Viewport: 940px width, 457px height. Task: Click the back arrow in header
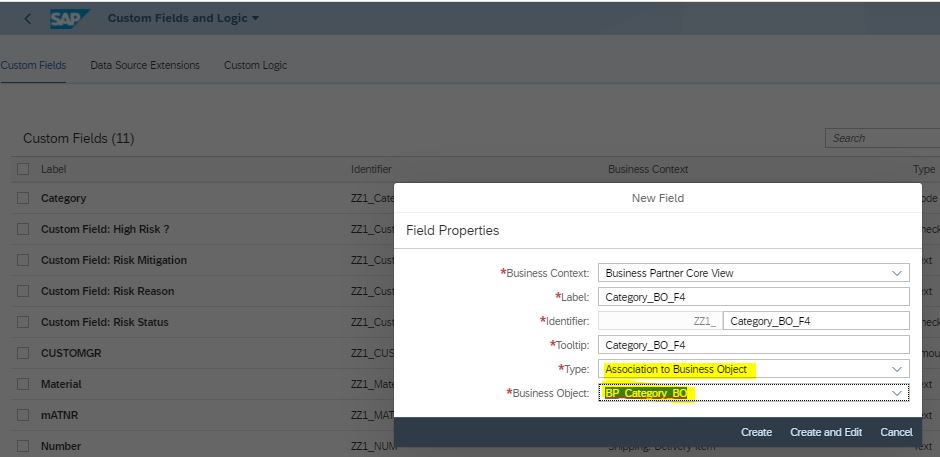[x=28, y=19]
